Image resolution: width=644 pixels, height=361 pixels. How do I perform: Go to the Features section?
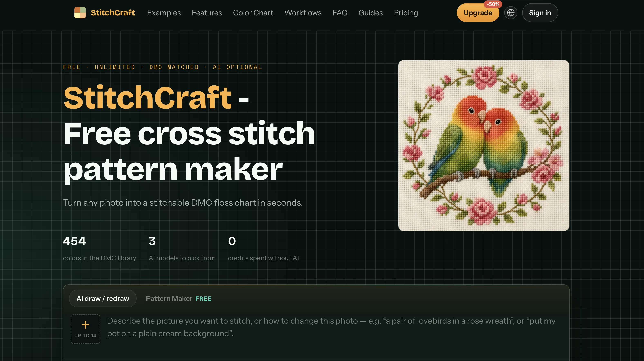[x=207, y=13]
